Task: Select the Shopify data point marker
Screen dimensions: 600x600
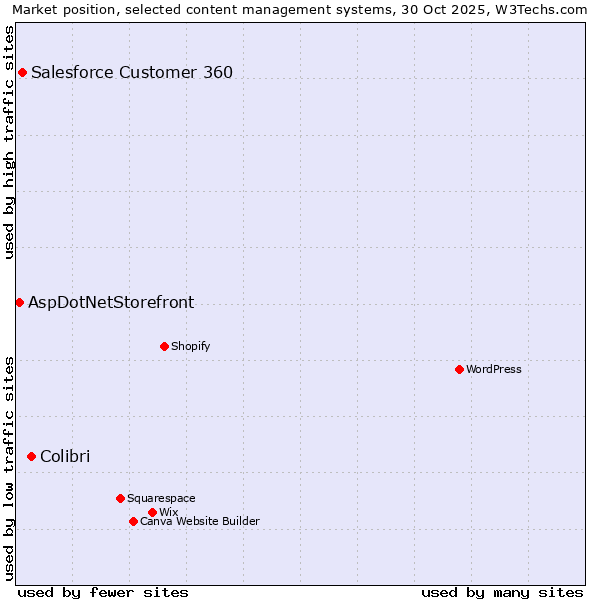Action: point(164,346)
